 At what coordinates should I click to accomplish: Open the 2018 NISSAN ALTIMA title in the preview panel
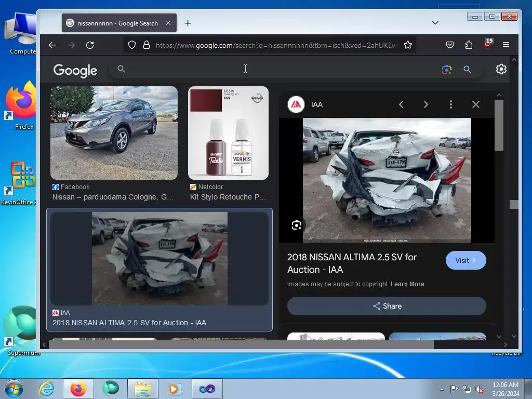[352, 263]
